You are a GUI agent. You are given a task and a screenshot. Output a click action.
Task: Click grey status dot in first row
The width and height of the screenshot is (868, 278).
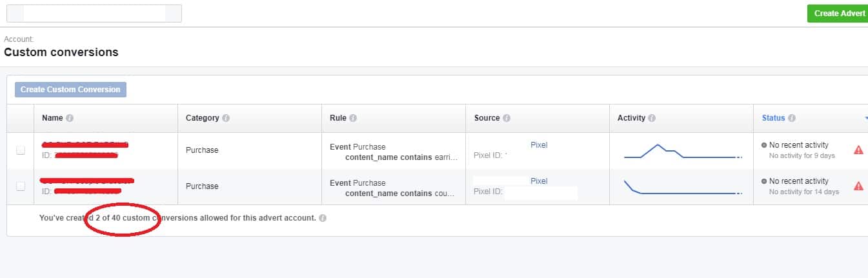(764, 145)
